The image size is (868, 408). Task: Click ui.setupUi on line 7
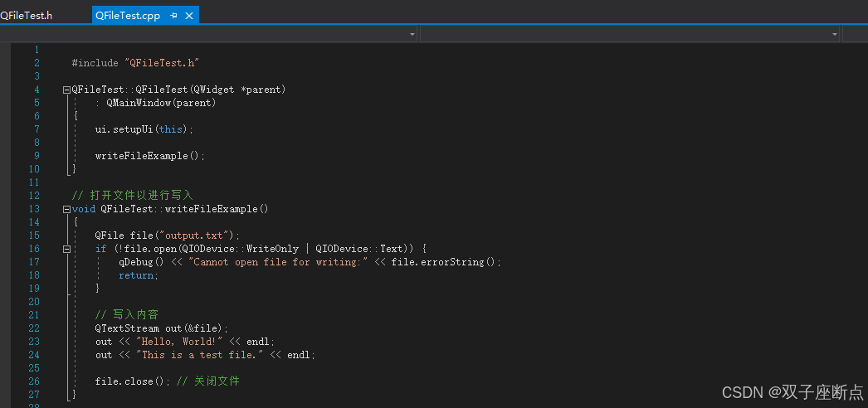124,129
